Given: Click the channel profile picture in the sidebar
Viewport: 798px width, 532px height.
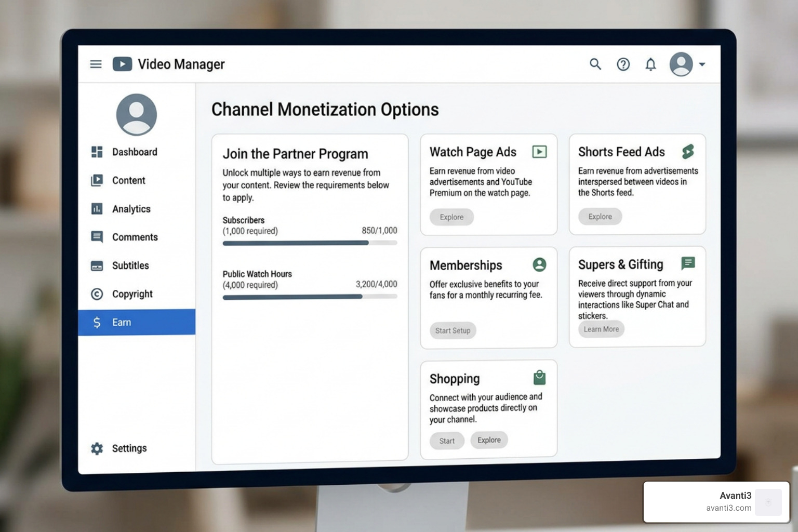Looking at the screenshot, I should pyautogui.click(x=137, y=115).
